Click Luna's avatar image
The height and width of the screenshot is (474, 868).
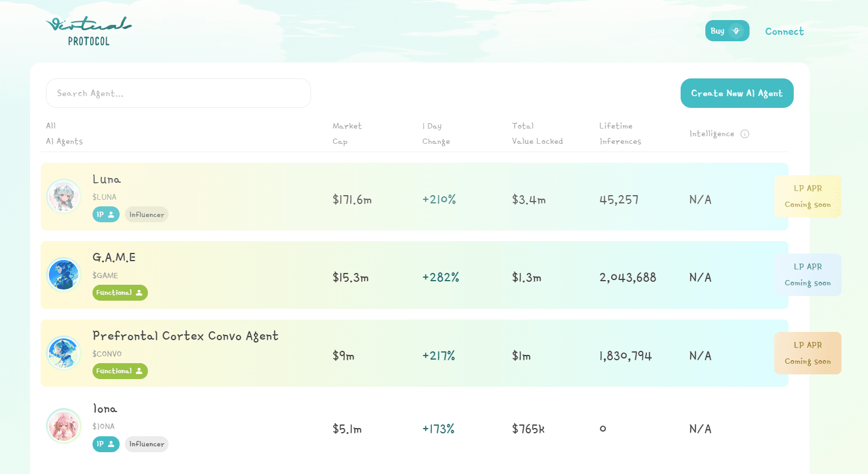click(64, 196)
